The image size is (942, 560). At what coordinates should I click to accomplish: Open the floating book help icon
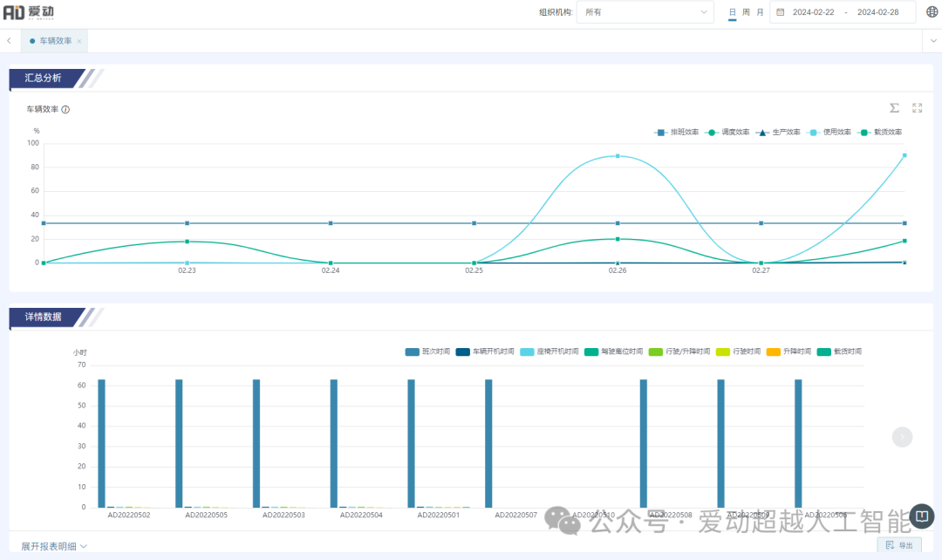pyautogui.click(x=920, y=517)
